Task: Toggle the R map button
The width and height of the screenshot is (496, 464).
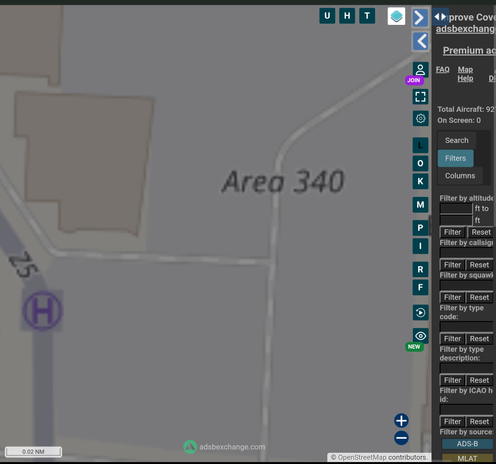Action: [420, 269]
